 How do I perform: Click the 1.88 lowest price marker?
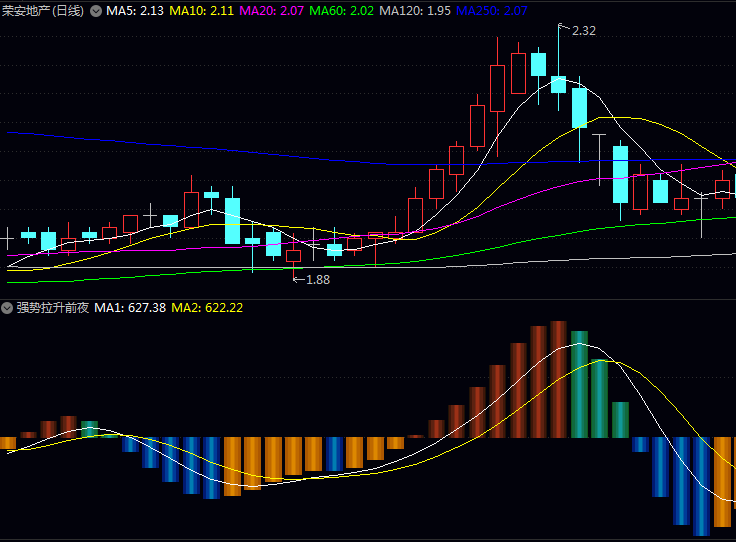[316, 279]
